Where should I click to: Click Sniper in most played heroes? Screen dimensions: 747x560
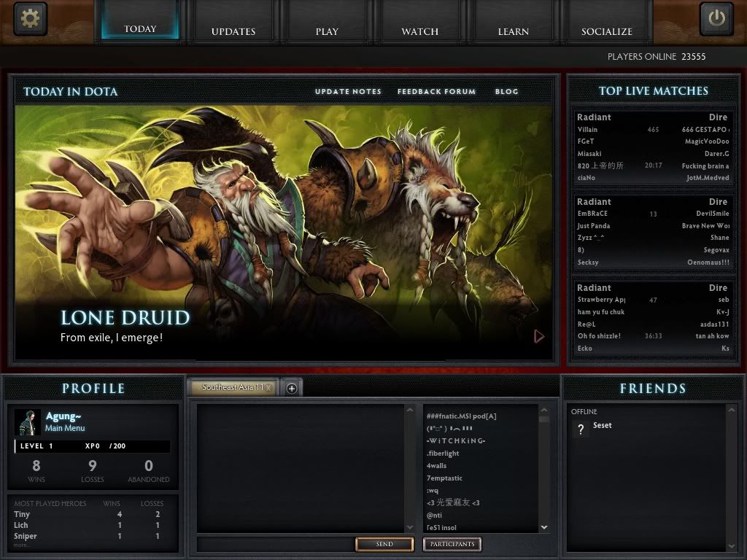pyautogui.click(x=25, y=536)
